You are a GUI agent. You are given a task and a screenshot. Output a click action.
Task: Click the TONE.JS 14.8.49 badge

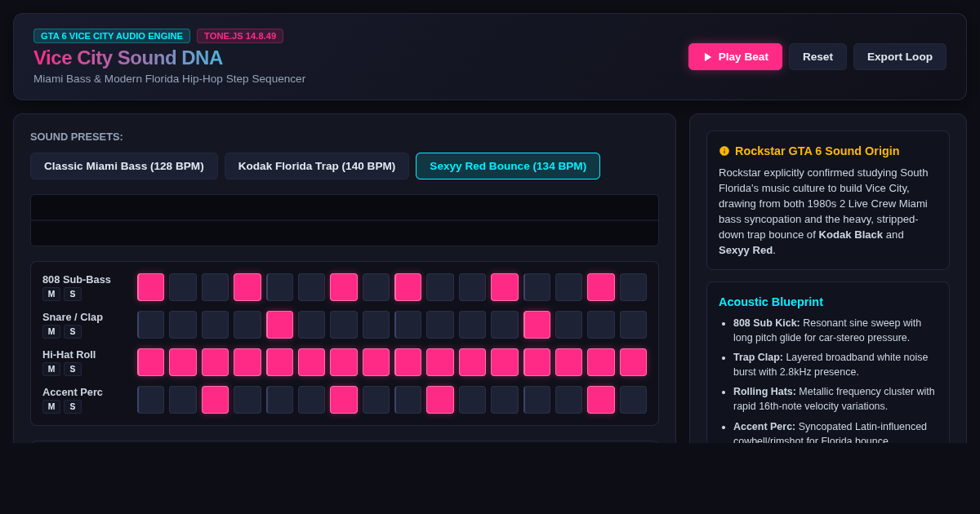[240, 36]
